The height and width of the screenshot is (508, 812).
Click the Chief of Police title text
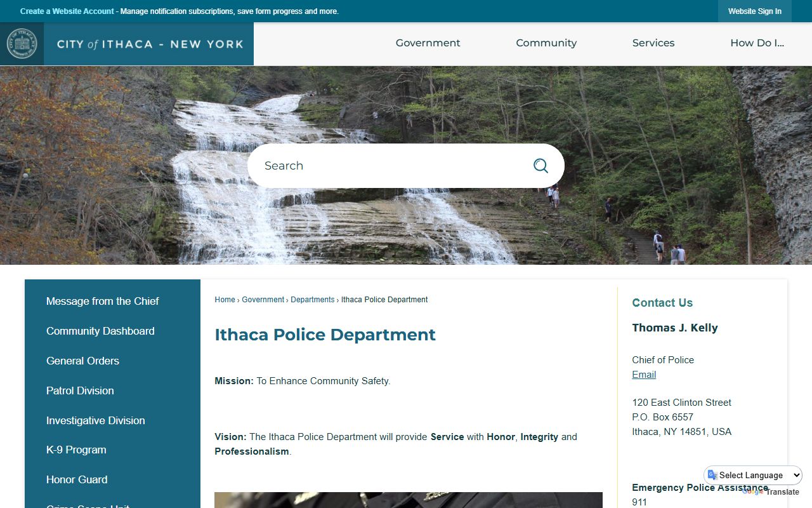coord(663,360)
